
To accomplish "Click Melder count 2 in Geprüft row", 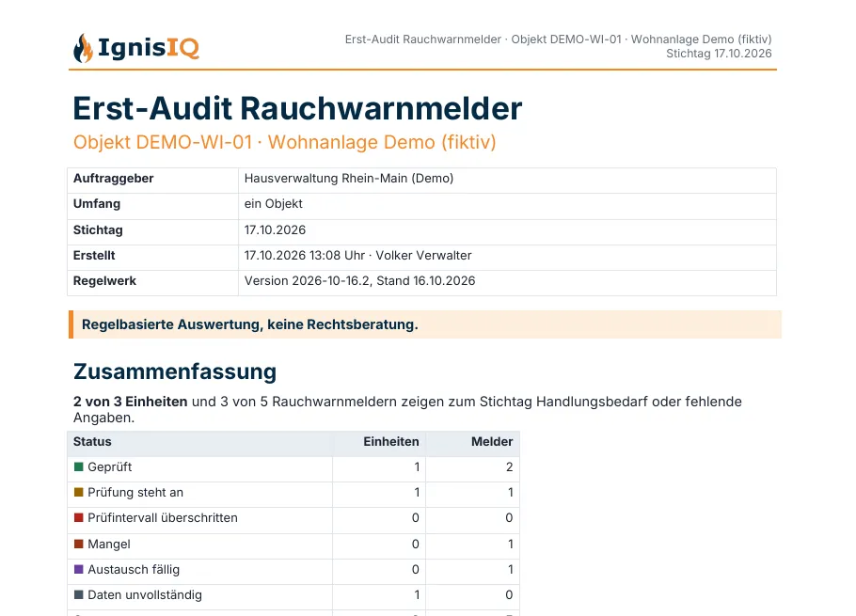I will (509, 467).
